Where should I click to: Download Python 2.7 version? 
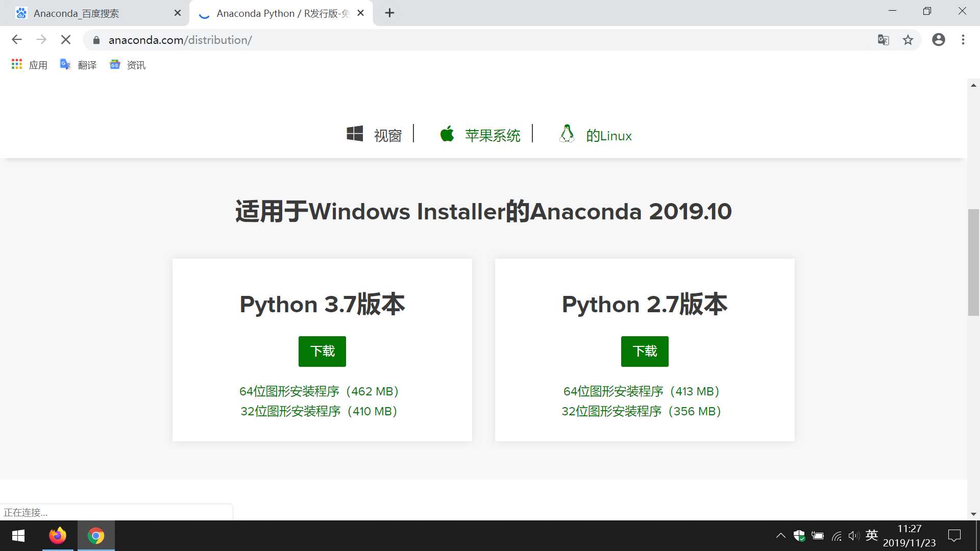(x=645, y=351)
